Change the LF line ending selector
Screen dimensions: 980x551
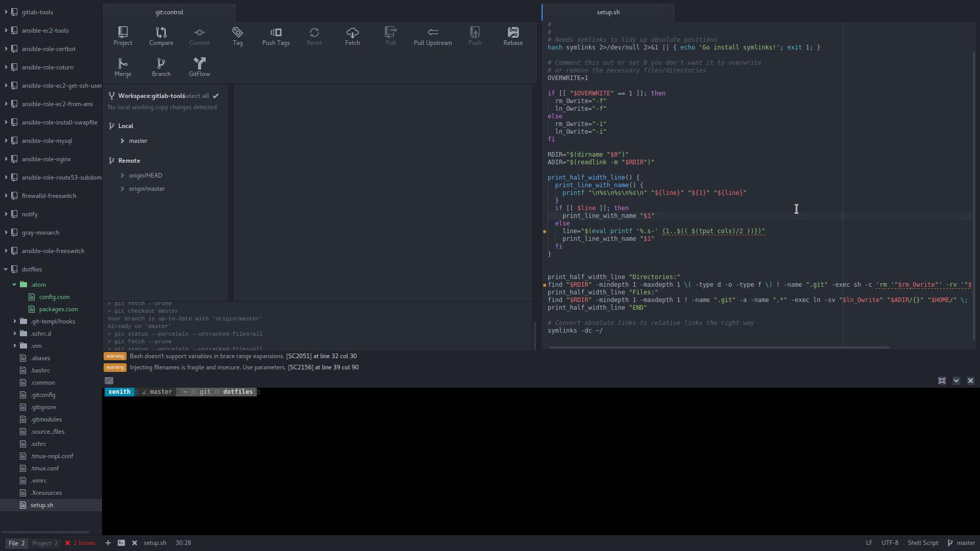coord(869,543)
